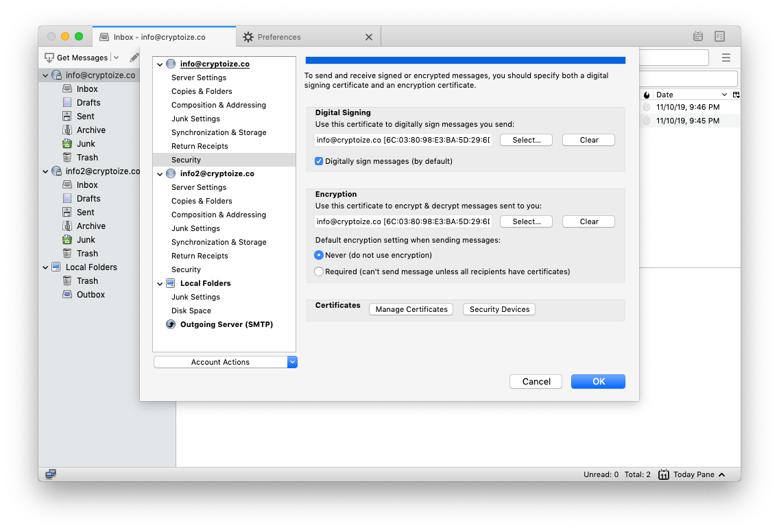Click the Sent icon under info2@cryptoize.co
779x532 pixels.
(67, 212)
